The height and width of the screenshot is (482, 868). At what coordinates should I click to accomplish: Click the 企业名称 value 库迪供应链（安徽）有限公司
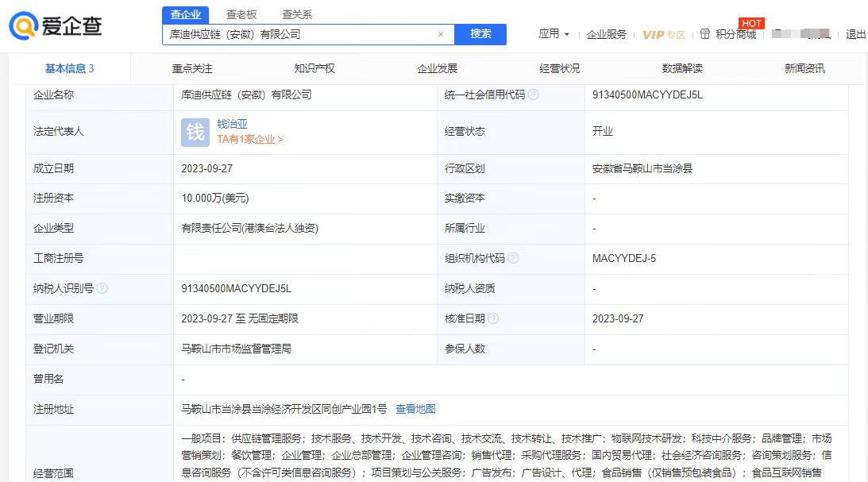[246, 94]
